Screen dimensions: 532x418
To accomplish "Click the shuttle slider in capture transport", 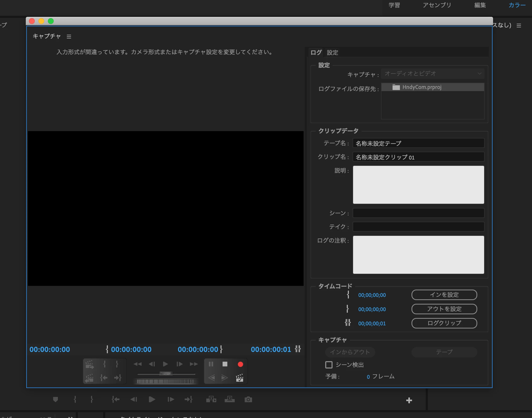I will 166,374.
